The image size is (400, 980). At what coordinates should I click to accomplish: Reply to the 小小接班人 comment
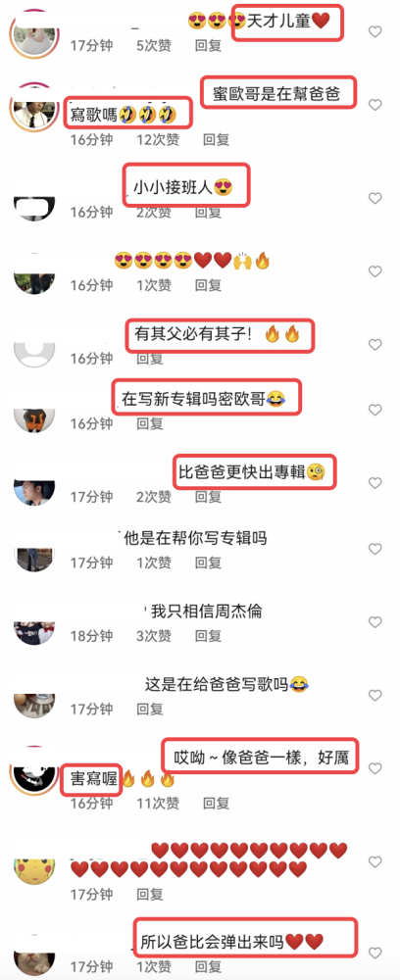[208, 213]
